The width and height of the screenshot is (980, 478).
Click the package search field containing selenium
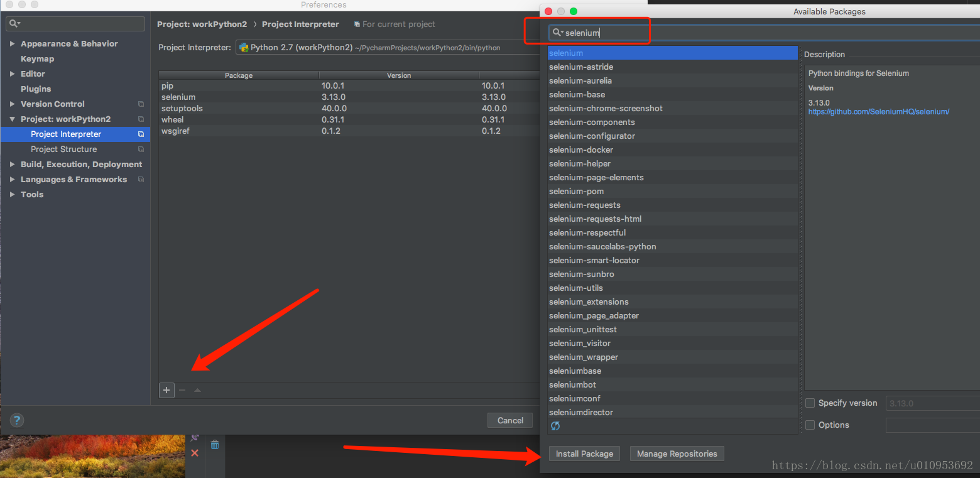pos(763,33)
